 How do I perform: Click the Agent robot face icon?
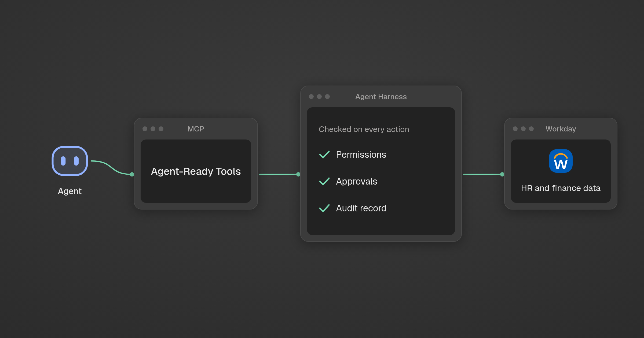[70, 161]
